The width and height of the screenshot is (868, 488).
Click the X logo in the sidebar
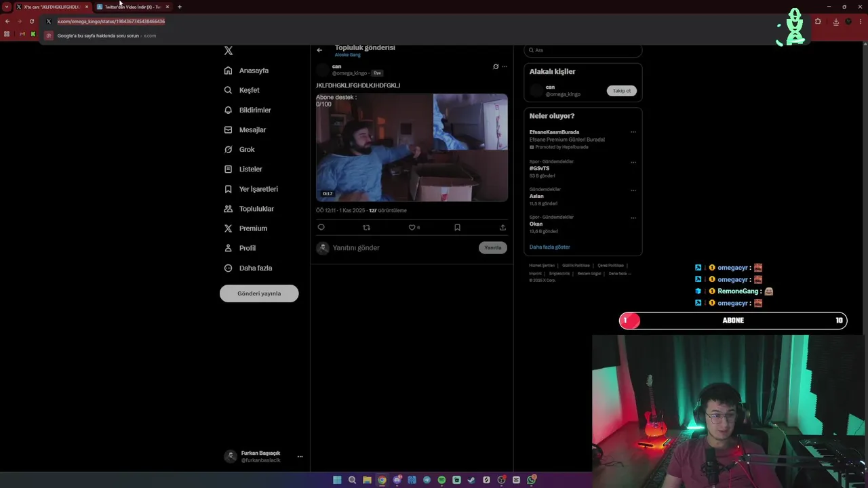click(x=229, y=51)
